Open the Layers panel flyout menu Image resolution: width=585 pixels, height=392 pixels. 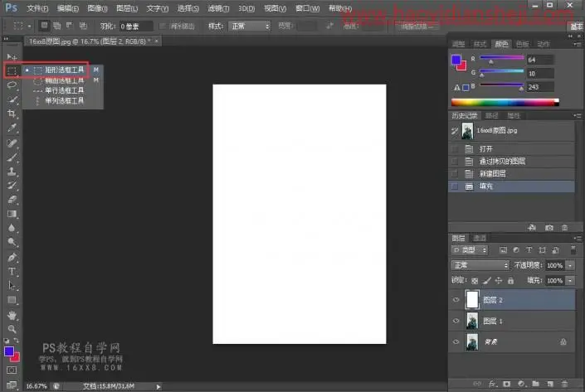coord(578,238)
